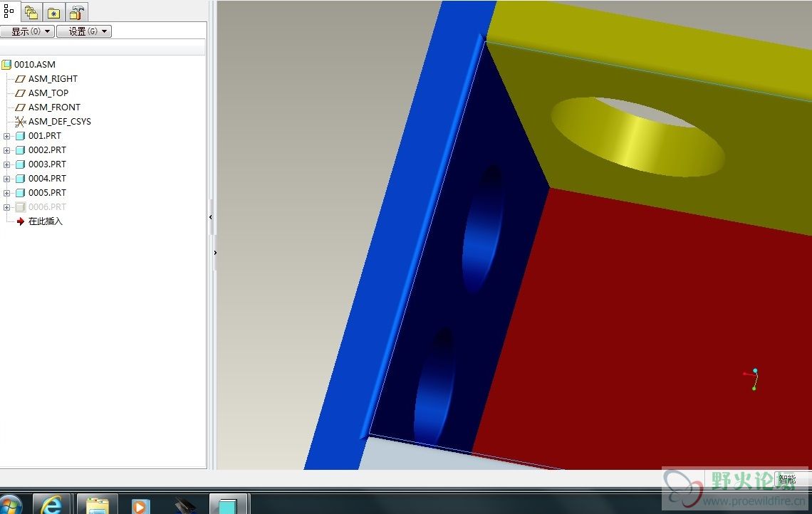812x514 pixels.
Task: Select the ASM_RIGHT datum plane
Action: pos(53,79)
